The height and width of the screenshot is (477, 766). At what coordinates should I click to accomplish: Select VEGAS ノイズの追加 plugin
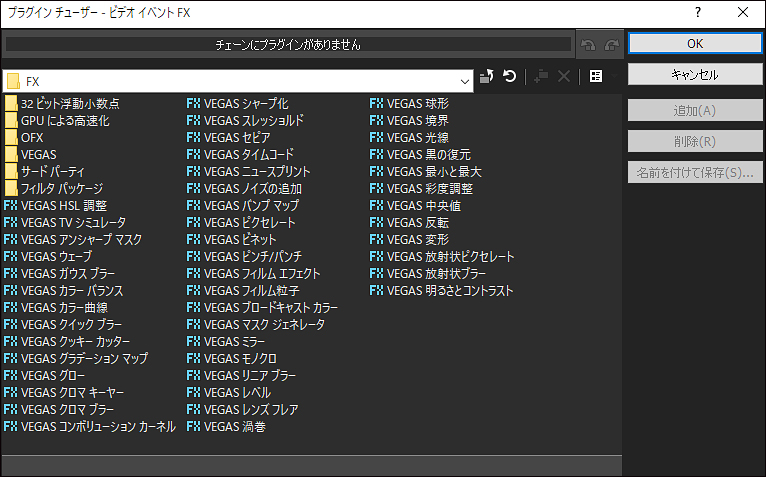click(x=244, y=189)
